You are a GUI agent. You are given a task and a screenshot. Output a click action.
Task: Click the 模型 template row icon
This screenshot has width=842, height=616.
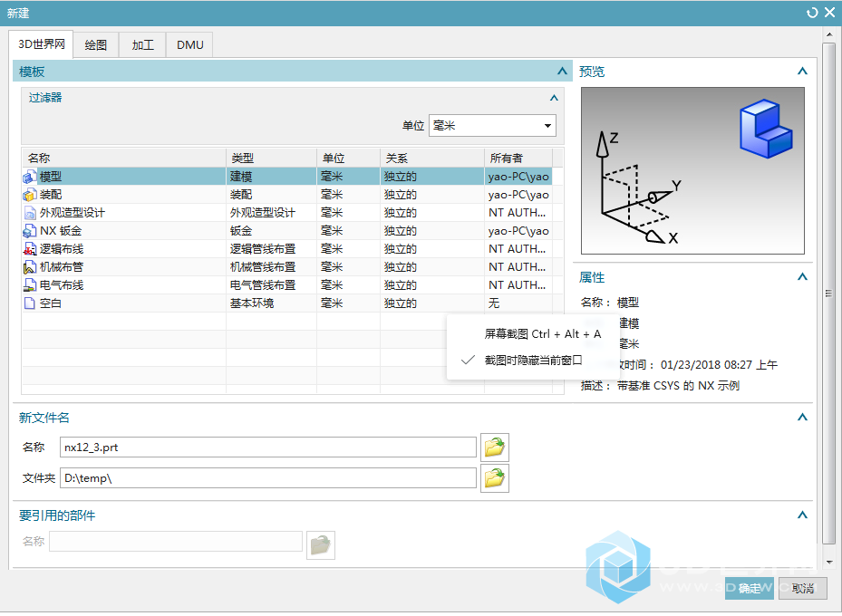[x=30, y=177]
